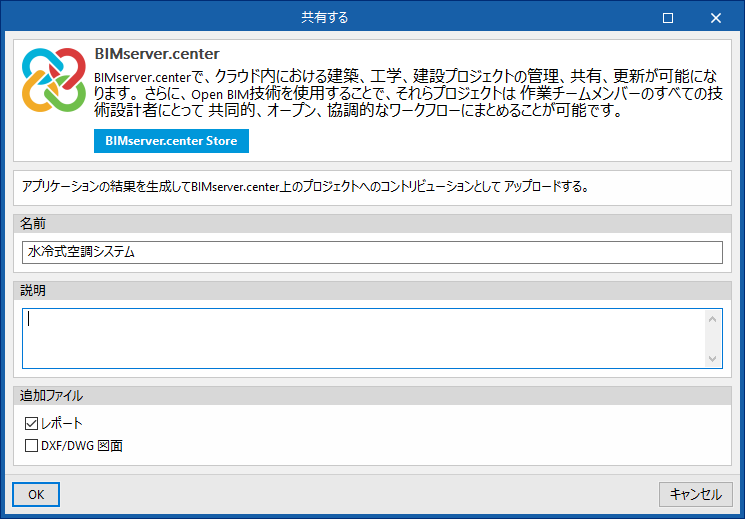Click the BIMserver.center heading text
The image size is (745, 519).
coord(157,54)
